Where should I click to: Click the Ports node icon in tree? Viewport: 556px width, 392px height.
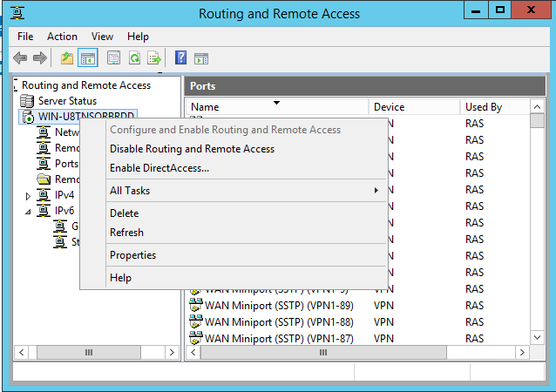pyautogui.click(x=44, y=164)
